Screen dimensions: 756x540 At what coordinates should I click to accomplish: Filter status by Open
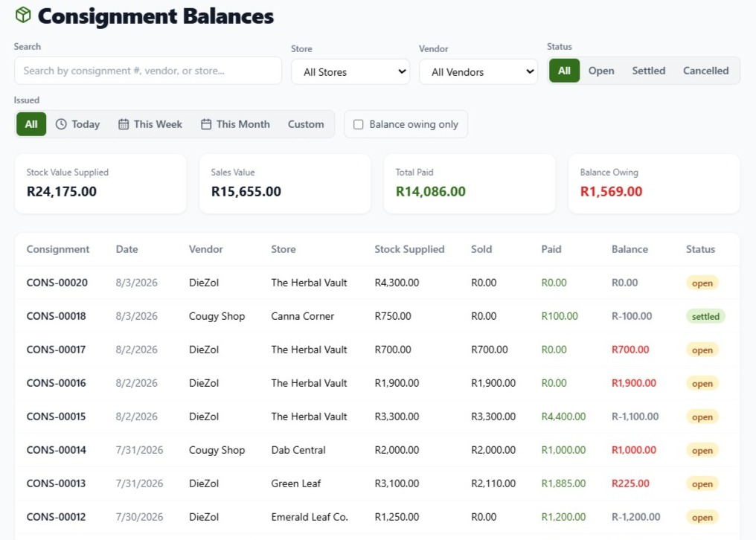pos(601,71)
